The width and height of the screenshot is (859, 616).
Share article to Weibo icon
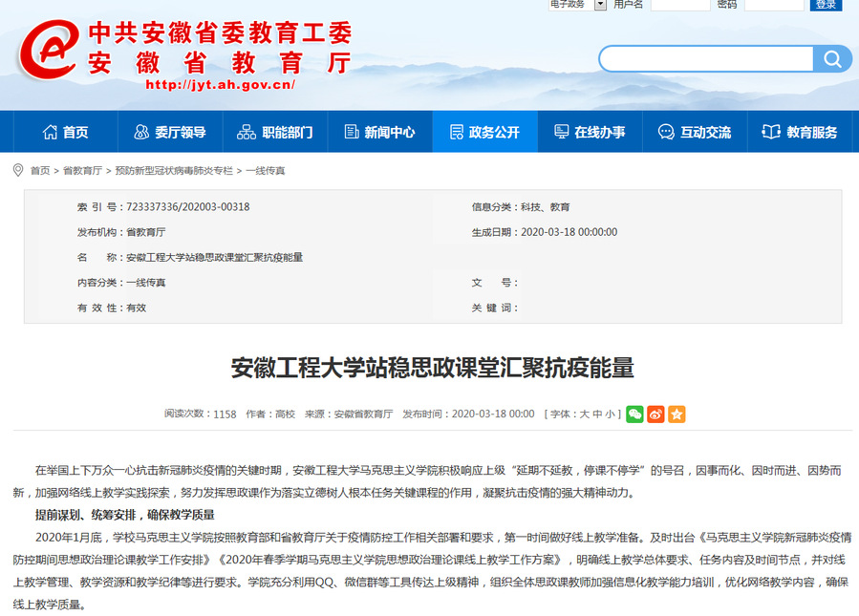tap(655, 414)
